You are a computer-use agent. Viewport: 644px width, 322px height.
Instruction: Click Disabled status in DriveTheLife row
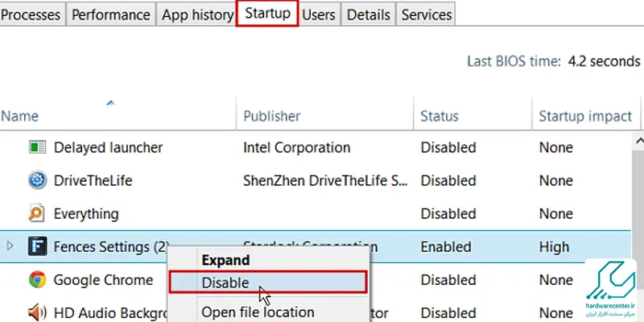pos(448,180)
